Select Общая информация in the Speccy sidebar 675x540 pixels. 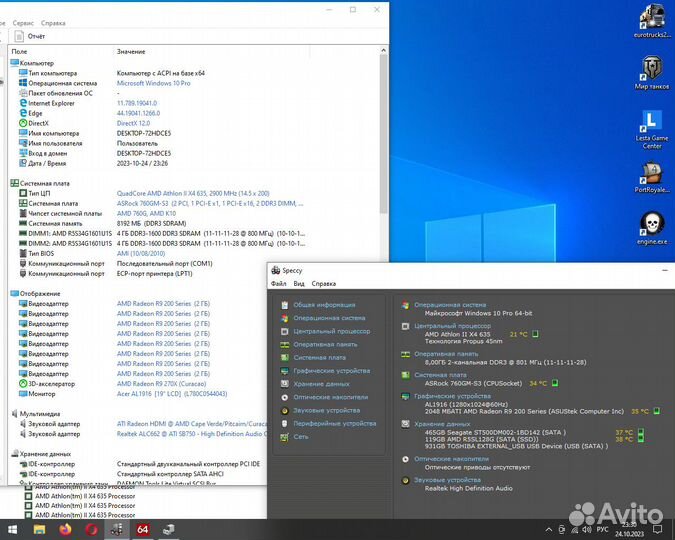click(324, 305)
